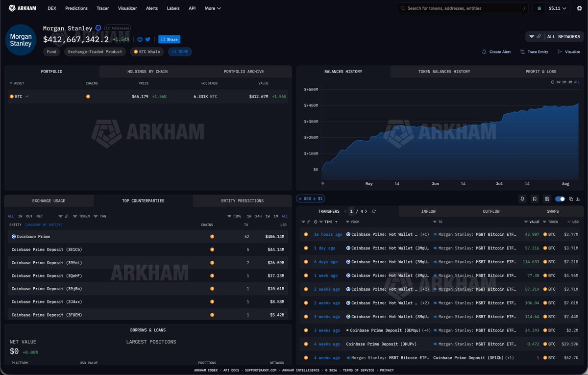
Task: Open the Tracer navigation link
Action: (x=103, y=8)
